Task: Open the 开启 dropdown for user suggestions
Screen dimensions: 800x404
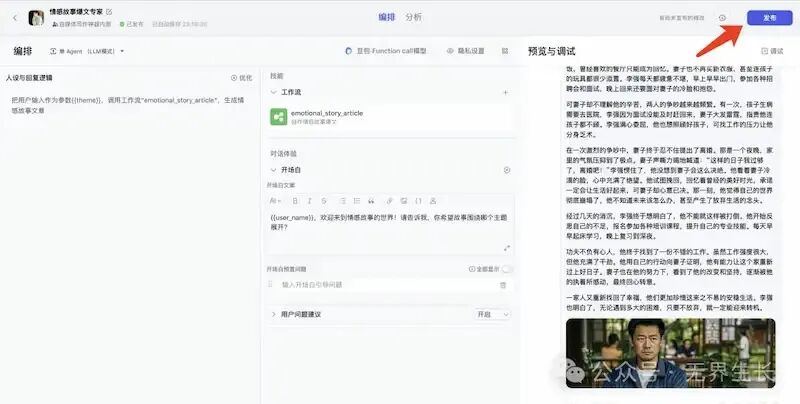Action: click(x=492, y=314)
